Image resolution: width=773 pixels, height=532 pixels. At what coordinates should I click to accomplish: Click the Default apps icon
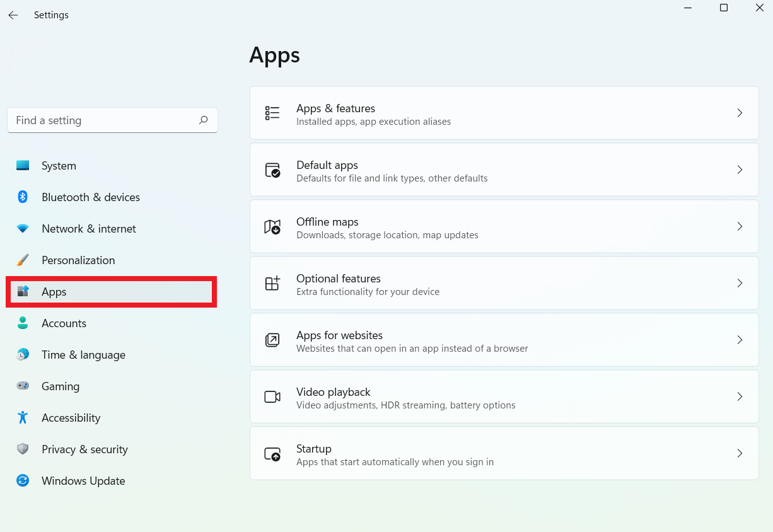pos(272,170)
